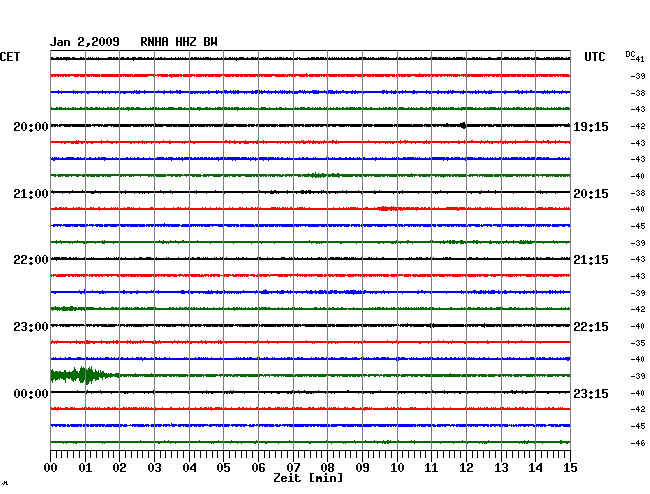The width and height of the screenshot is (650, 494).
Task: Click the 20:00 CET time marker
Action: click(31, 127)
